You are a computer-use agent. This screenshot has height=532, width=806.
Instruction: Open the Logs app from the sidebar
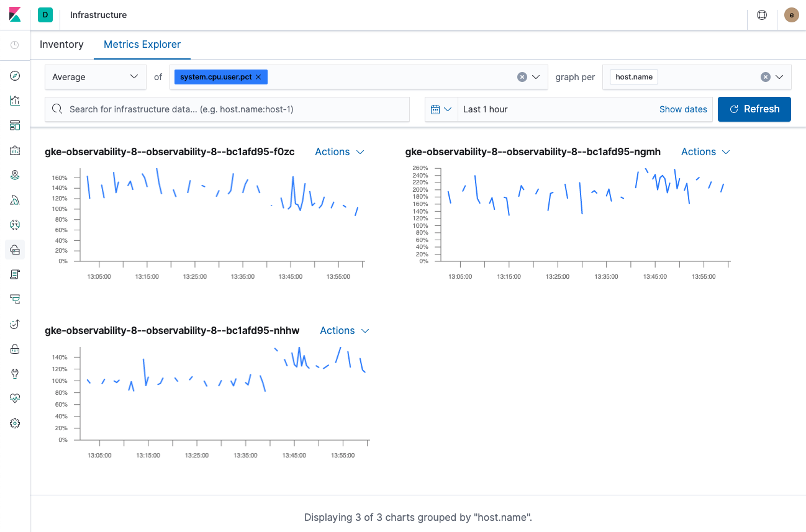pos(15,274)
